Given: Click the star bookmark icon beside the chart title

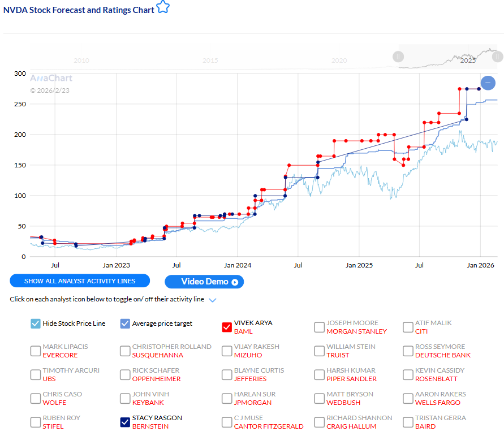Looking at the screenshot, I should (163, 7).
